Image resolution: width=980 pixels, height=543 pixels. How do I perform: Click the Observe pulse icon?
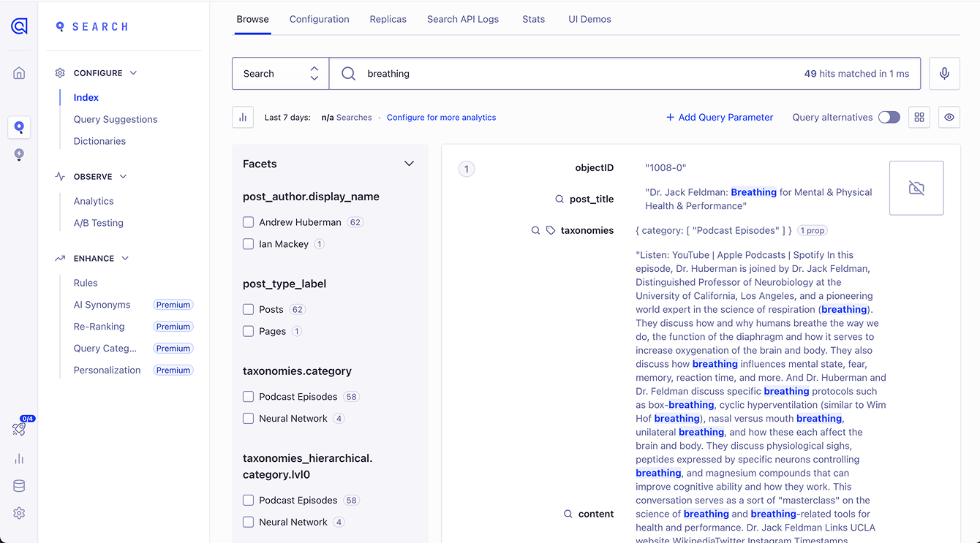pos(60,177)
